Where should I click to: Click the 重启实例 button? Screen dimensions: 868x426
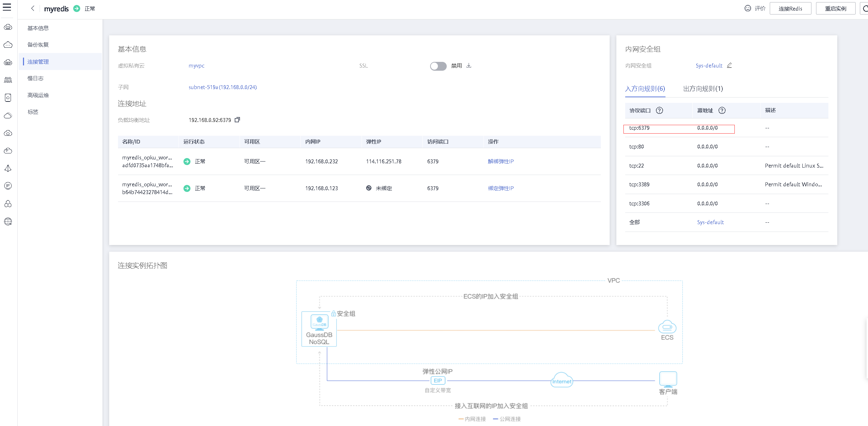point(835,8)
